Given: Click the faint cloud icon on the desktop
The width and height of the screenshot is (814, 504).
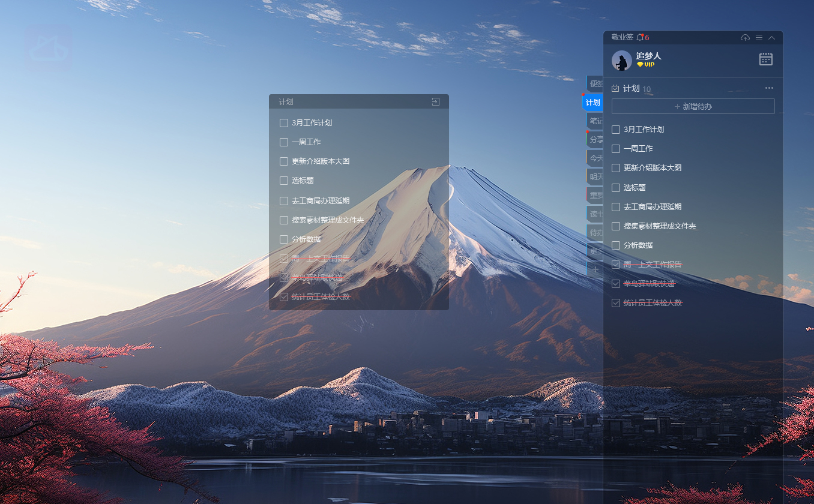Looking at the screenshot, I should (48, 49).
